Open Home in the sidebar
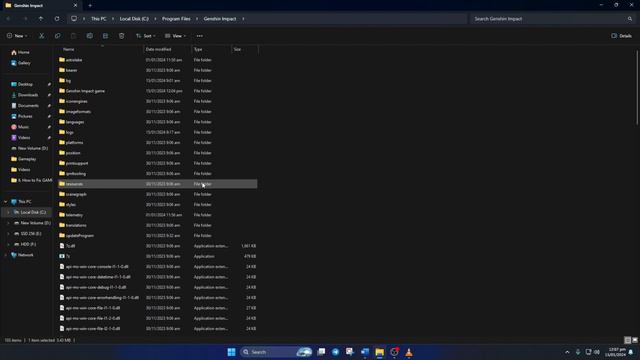The image size is (640, 360). (x=20, y=52)
